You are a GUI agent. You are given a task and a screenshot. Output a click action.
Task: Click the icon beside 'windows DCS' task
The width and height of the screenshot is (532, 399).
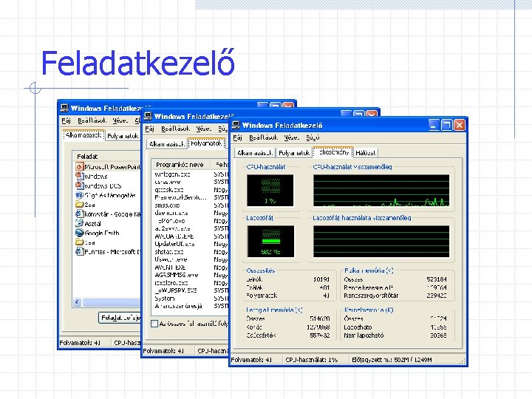[x=79, y=185]
